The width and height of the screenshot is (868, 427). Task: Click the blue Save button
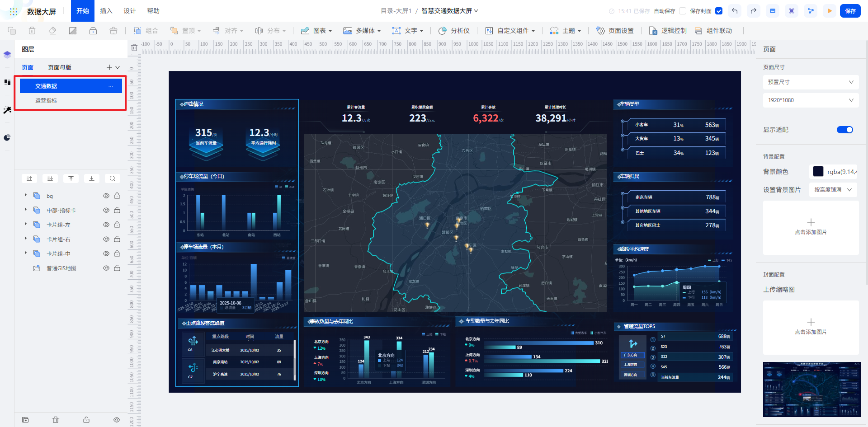click(x=850, y=11)
